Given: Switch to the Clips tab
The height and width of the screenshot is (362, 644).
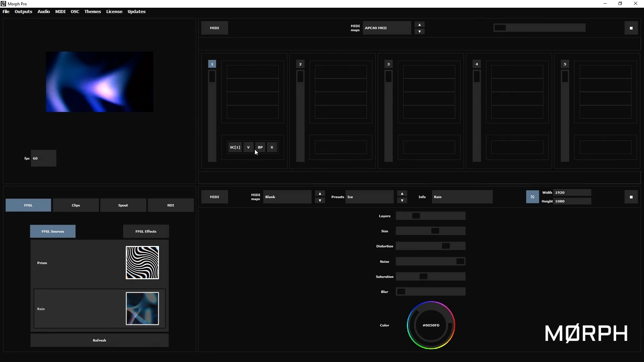Looking at the screenshot, I should 76,205.
